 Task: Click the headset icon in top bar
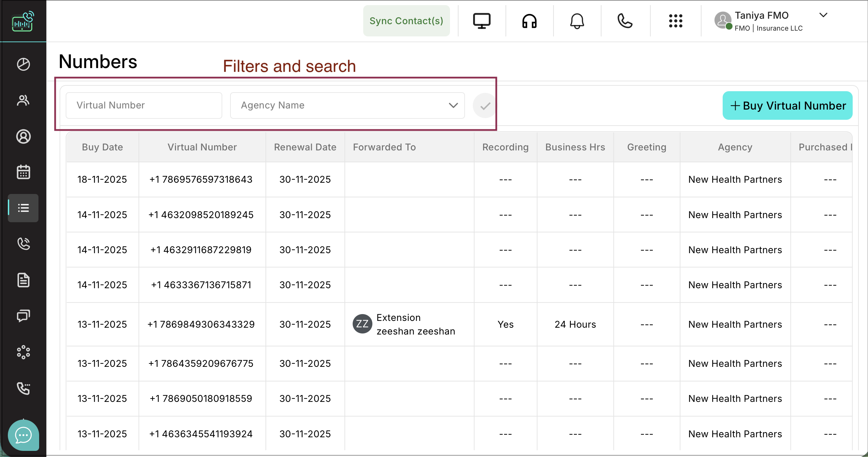[529, 21]
